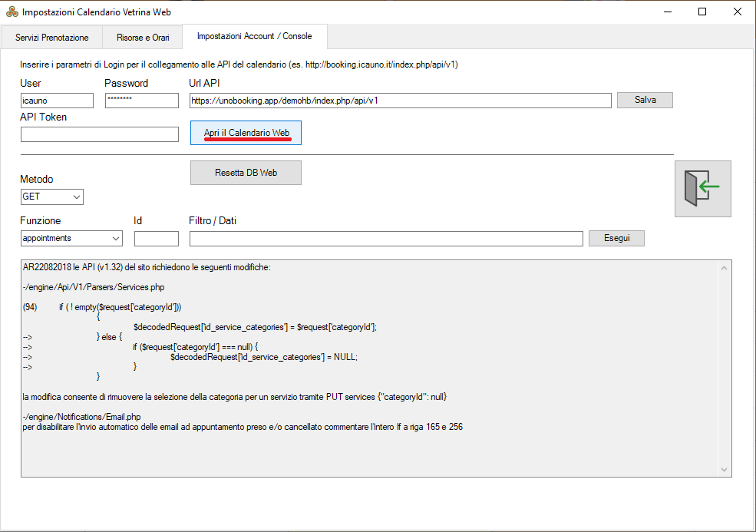Click scrollbar down arrow in notes area
Image resolution: width=756 pixels, height=532 pixels.
(724, 469)
